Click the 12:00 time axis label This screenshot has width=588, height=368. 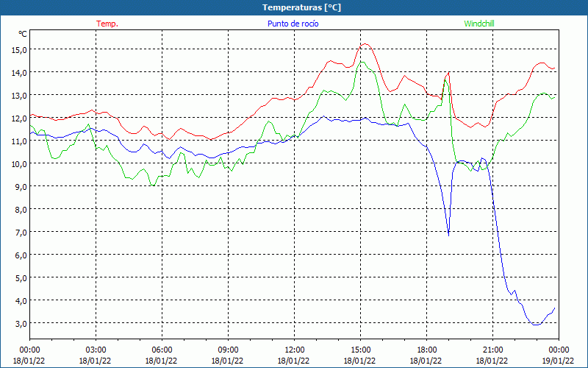point(295,350)
